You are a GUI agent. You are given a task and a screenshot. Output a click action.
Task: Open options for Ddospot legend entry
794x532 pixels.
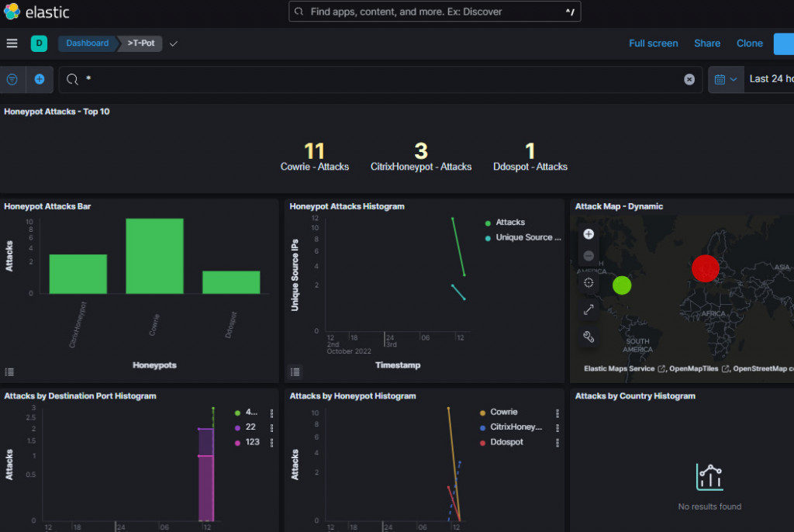[558, 443]
